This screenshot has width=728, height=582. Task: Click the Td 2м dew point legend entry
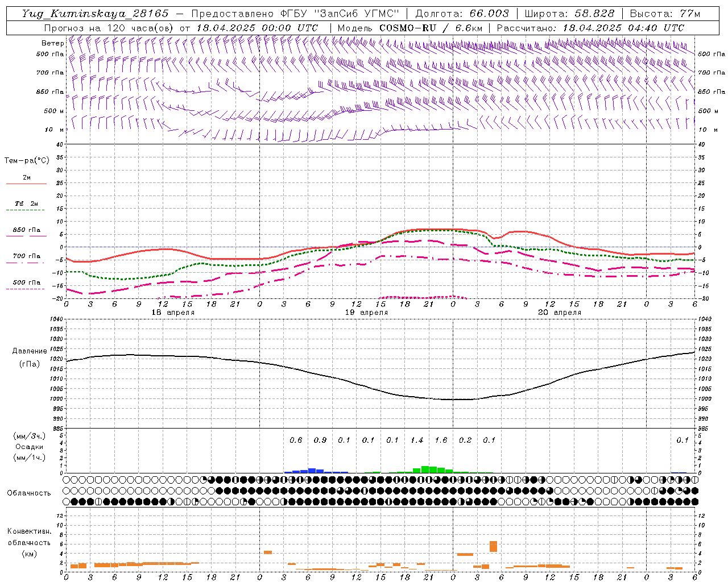[26, 203]
